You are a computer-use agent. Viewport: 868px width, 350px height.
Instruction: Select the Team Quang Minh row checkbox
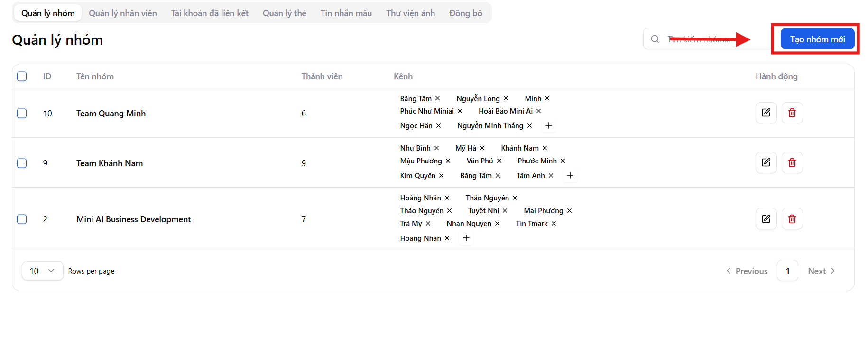(x=22, y=113)
